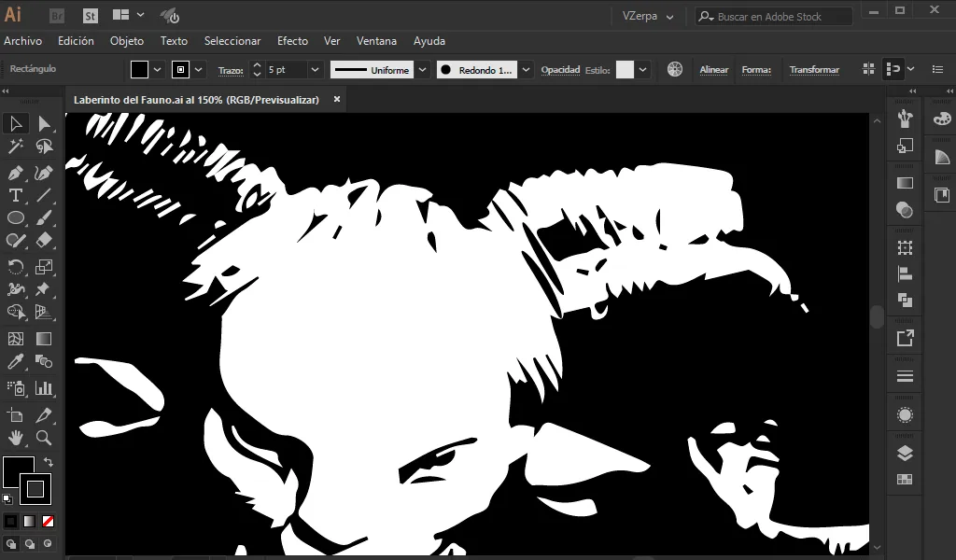The image size is (956, 560).
Task: Open the Redondo brush definition dropdown
Action: point(526,69)
